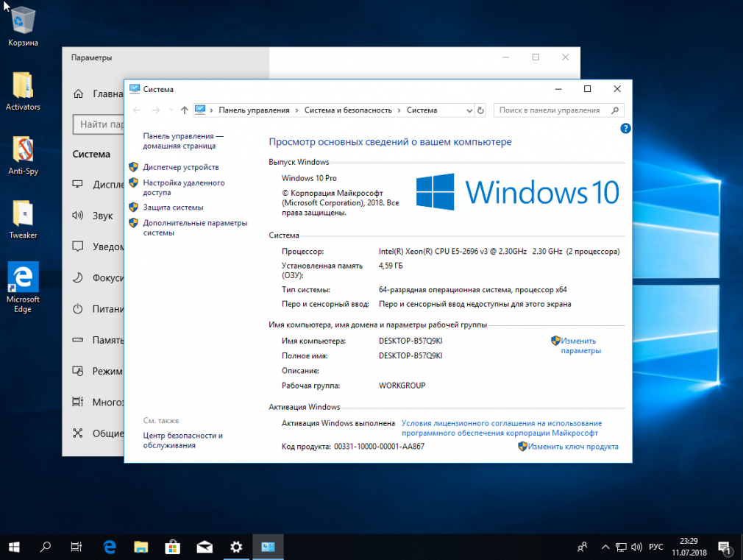743x560 pixels.
Task: Click Изменить ключ продукта link
Action: click(573, 446)
